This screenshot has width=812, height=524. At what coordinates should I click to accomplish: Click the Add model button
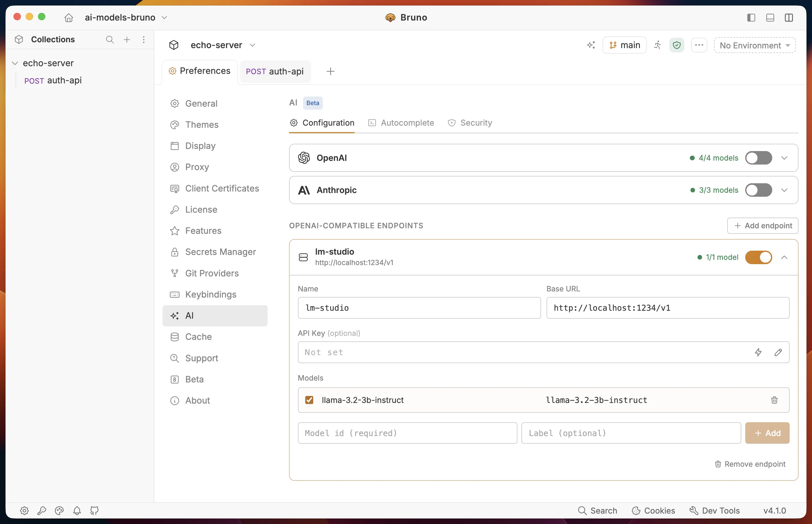(x=767, y=433)
